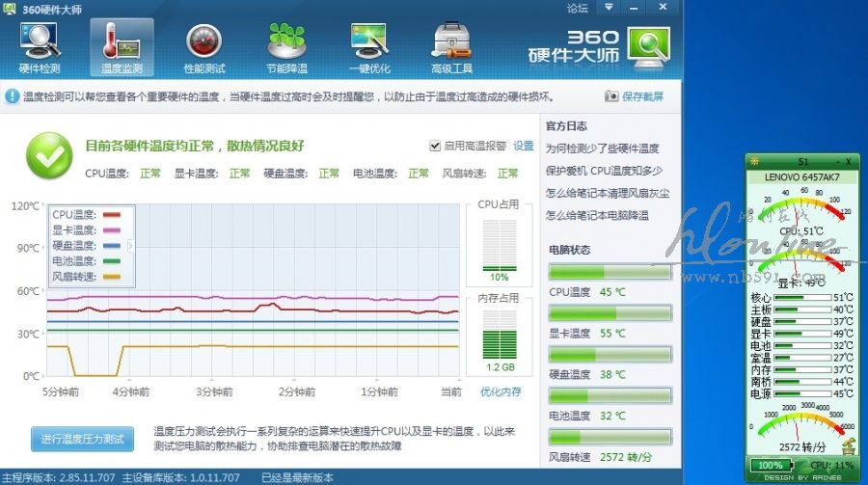The width and height of the screenshot is (868, 485).
Task: Click the 已经是最新版本 status text
Action: (297, 477)
